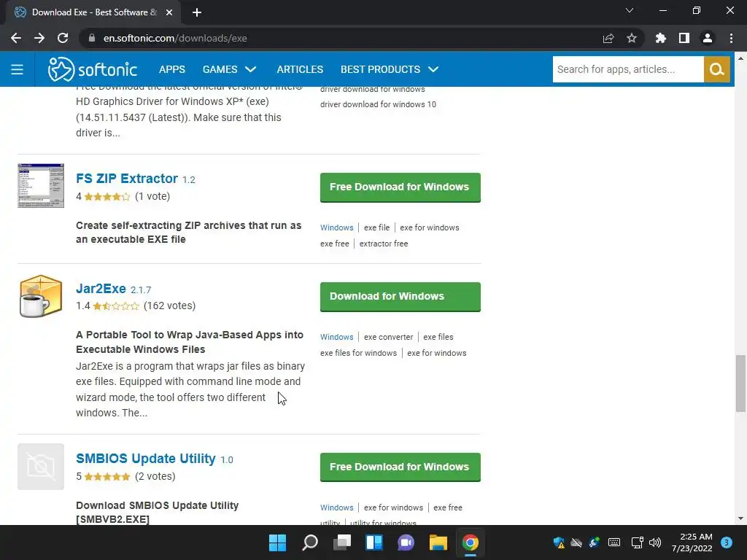Open Windows Start menu
The width and height of the screenshot is (747, 560).
pos(277,542)
